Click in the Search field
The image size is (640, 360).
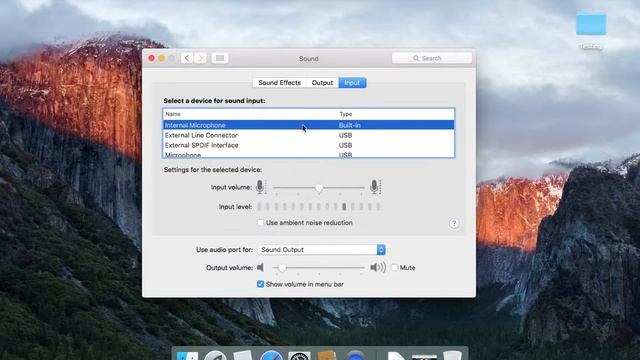432,58
